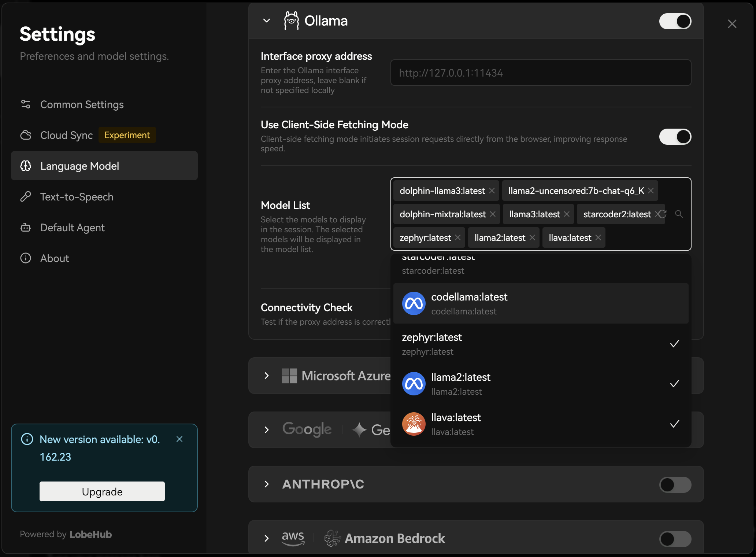Click the Cloud Sync cloud icon
The width and height of the screenshot is (756, 557).
pos(26,135)
